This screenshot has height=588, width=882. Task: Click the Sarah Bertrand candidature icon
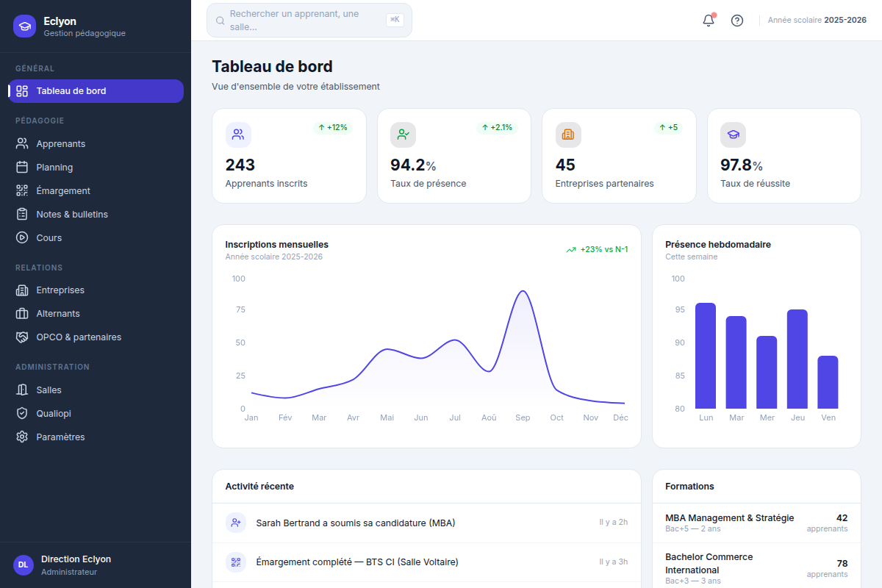[x=236, y=523]
